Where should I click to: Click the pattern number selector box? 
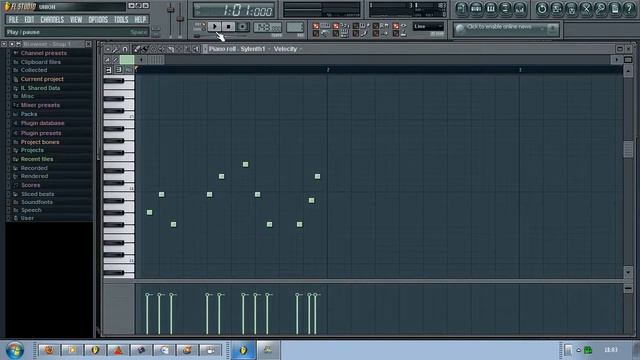point(295,27)
